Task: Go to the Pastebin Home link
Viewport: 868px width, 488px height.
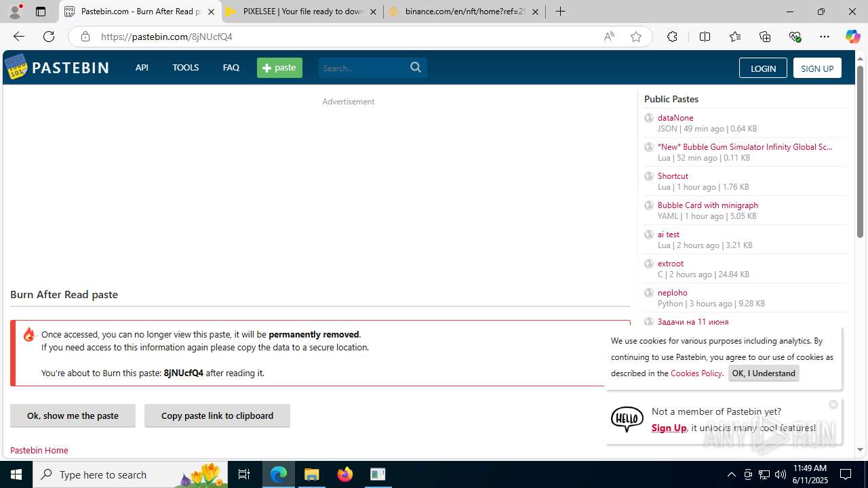Action: [x=39, y=450]
